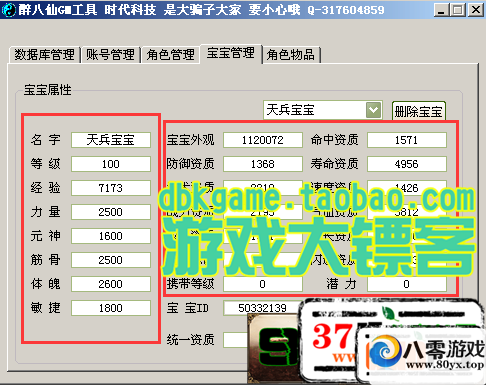Click the 统一资质 input field
The image size is (486, 385).
click(x=236, y=340)
